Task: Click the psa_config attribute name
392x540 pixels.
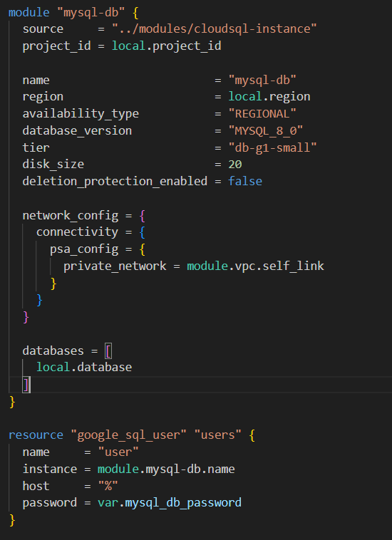Action: pos(84,249)
